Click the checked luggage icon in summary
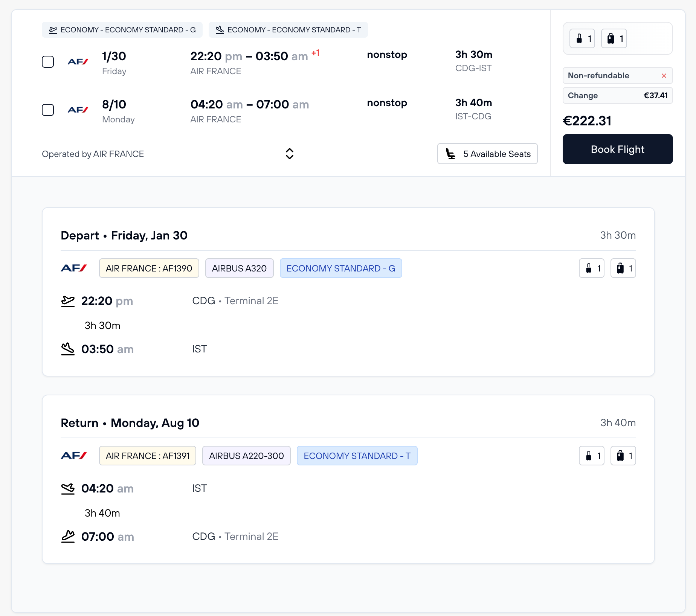This screenshot has height=616, width=696. click(x=614, y=39)
